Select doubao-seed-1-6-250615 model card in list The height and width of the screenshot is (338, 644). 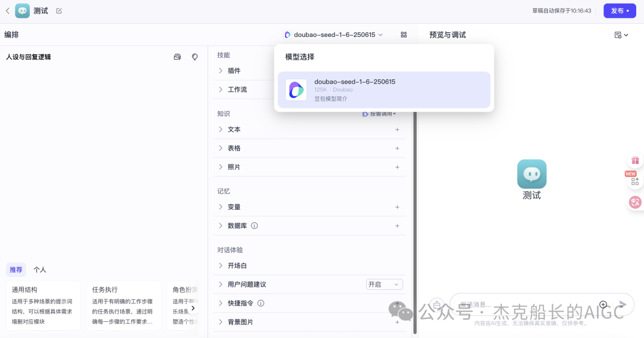(384, 90)
